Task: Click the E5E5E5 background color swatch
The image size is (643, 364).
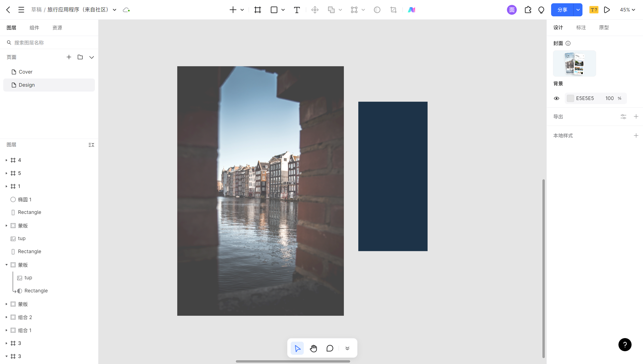Action: tap(570, 98)
